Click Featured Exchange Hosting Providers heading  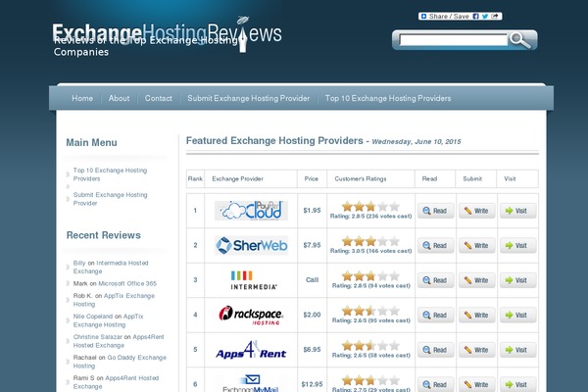click(274, 141)
